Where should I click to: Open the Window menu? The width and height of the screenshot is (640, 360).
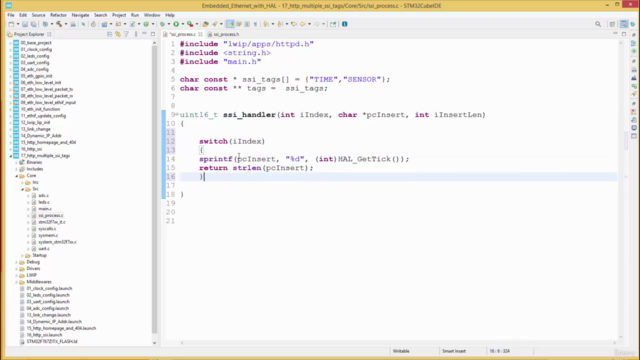point(152,15)
